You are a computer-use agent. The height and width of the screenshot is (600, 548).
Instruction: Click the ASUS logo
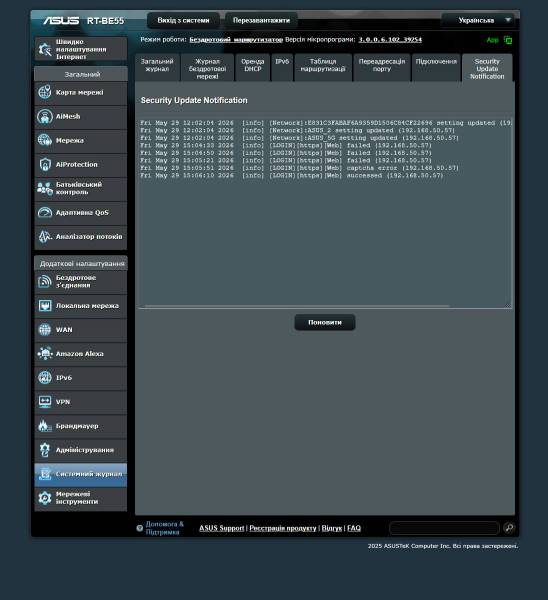[x=61, y=20]
